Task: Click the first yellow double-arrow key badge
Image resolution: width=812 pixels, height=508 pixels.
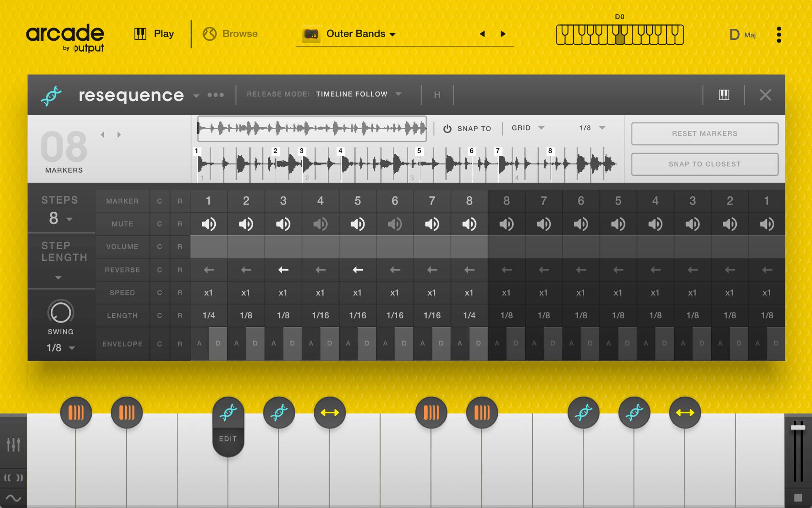Action: [330, 412]
